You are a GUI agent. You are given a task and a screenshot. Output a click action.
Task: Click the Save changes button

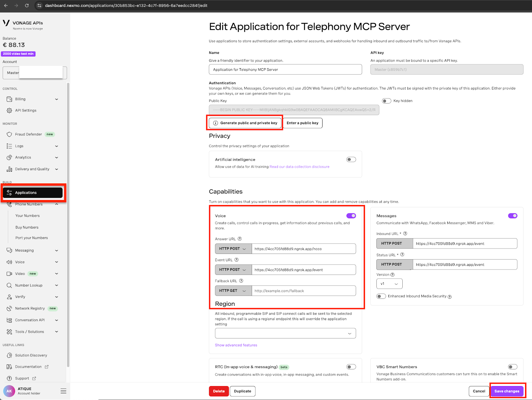pos(507,391)
